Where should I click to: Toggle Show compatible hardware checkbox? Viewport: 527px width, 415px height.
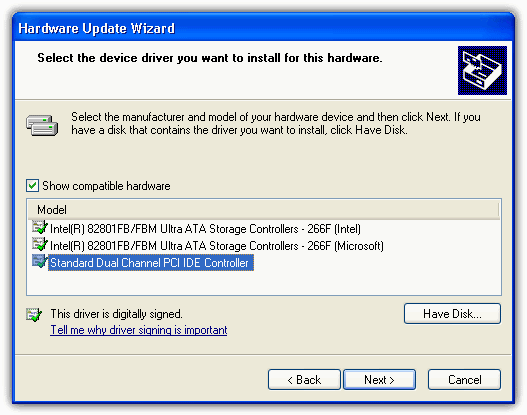pyautogui.click(x=32, y=185)
